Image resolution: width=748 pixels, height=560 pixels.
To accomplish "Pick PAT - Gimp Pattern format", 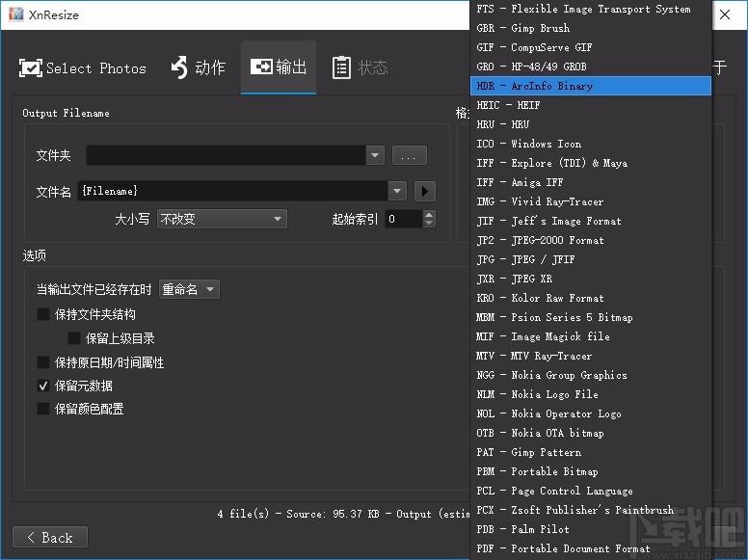I will [591, 452].
